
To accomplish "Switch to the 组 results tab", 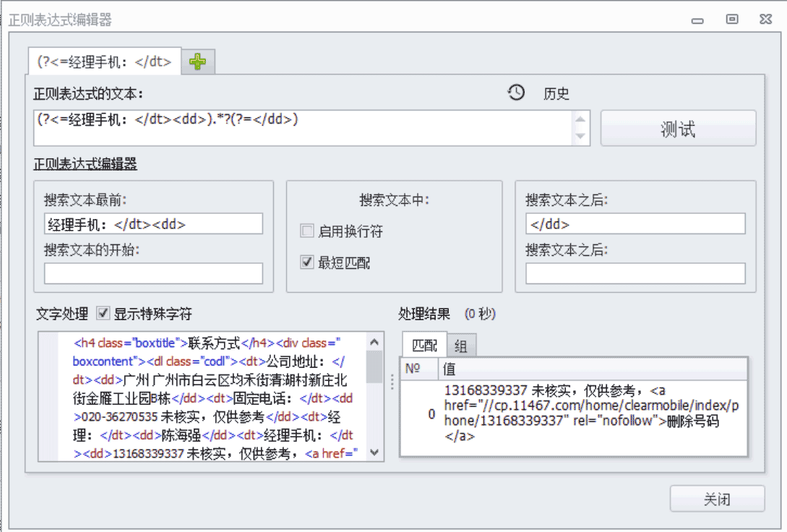I will pos(461,346).
